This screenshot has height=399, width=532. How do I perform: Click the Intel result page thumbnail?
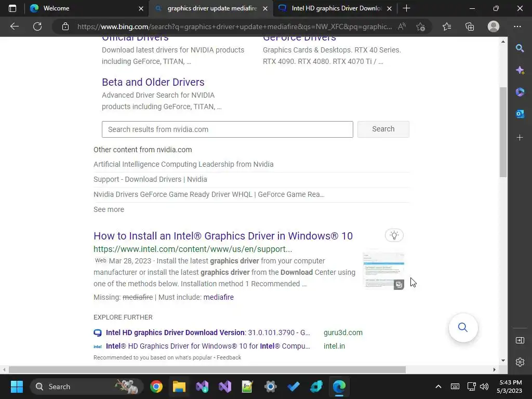(x=383, y=270)
